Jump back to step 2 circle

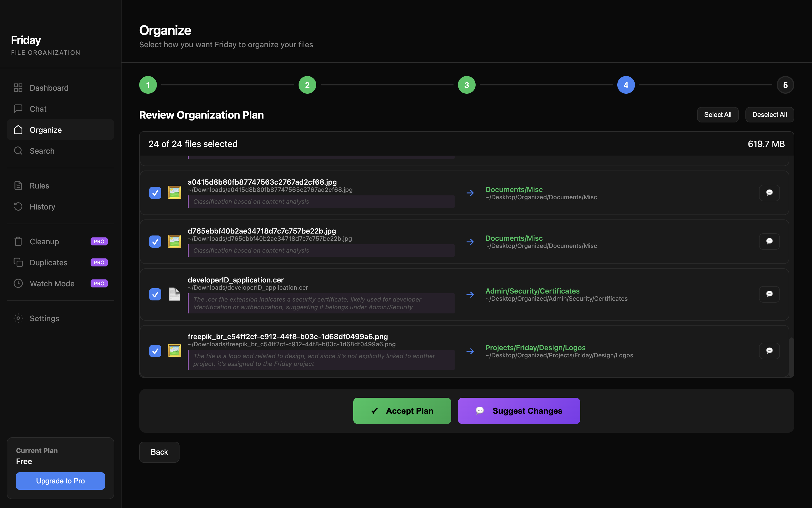coord(307,85)
